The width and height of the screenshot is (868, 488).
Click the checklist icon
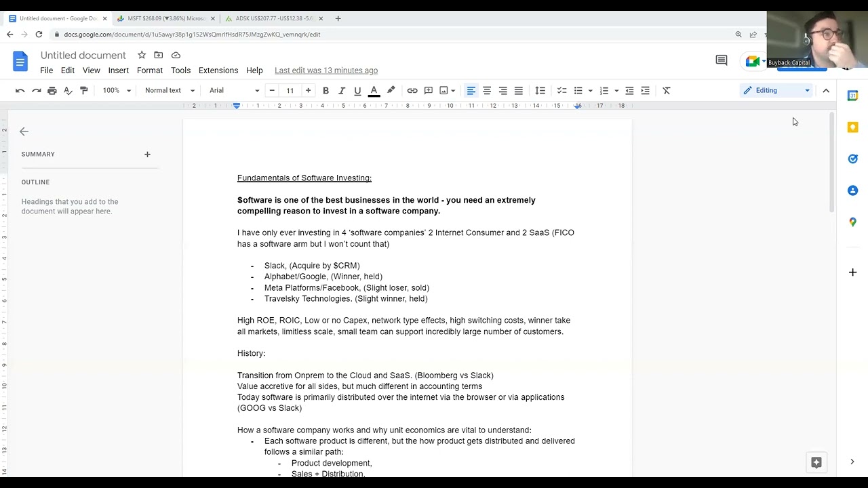pyautogui.click(x=561, y=90)
